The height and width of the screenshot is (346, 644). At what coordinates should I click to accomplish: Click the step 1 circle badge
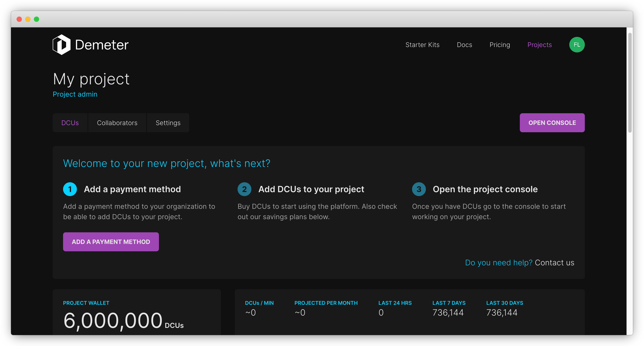click(70, 189)
